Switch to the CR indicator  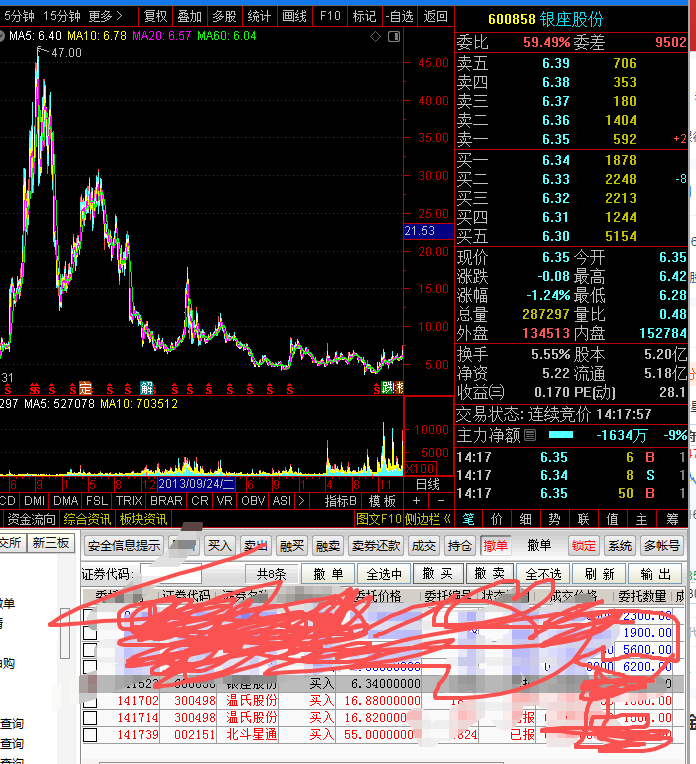pyautogui.click(x=200, y=500)
